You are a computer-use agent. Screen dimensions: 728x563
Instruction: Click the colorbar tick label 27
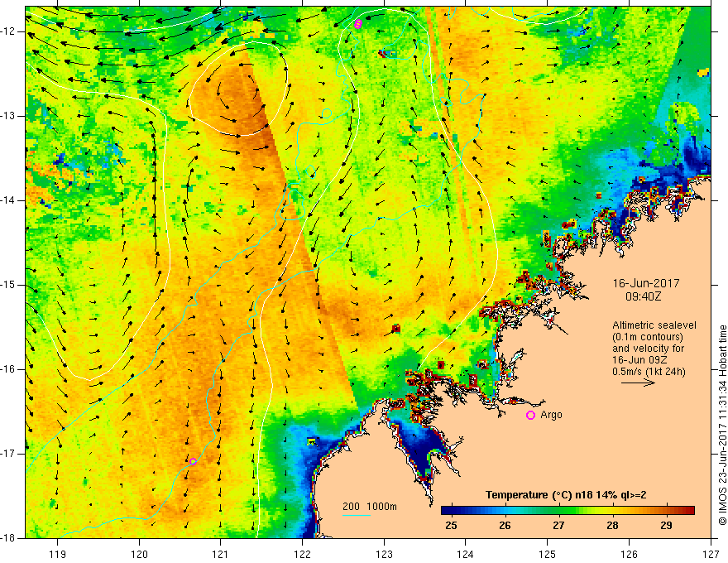coord(558,526)
